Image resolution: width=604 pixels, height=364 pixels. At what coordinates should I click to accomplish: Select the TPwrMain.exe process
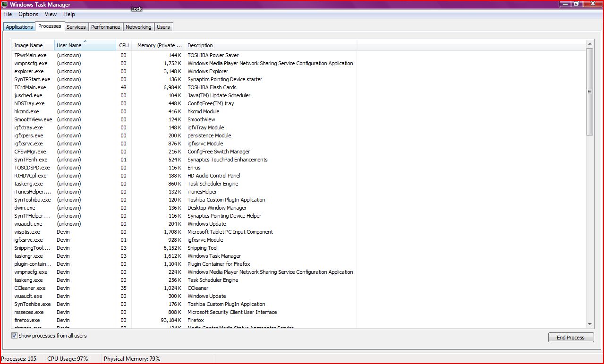[30, 55]
